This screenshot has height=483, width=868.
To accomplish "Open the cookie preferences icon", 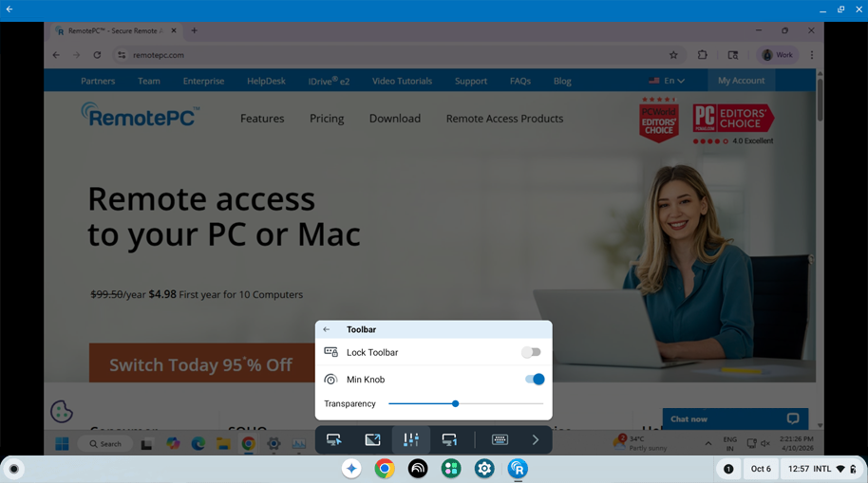I will click(62, 412).
